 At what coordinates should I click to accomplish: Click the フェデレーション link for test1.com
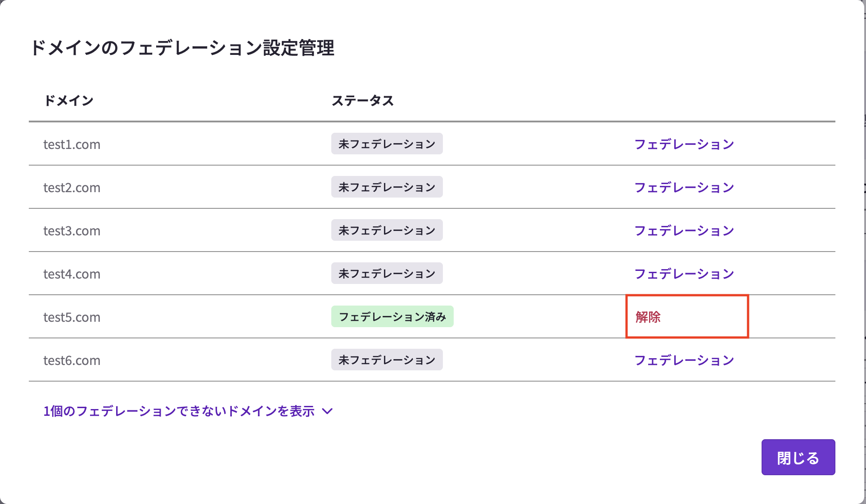point(684,144)
